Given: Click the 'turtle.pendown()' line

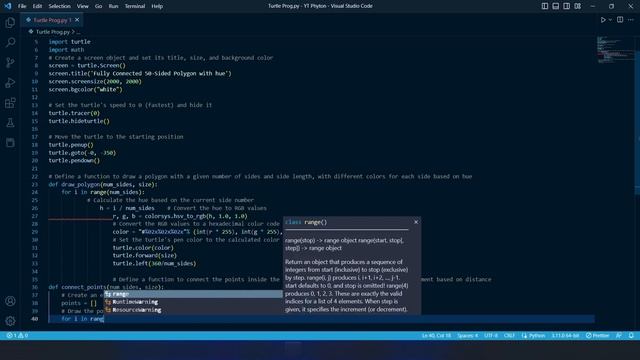Looking at the screenshot, I should coord(74,160).
